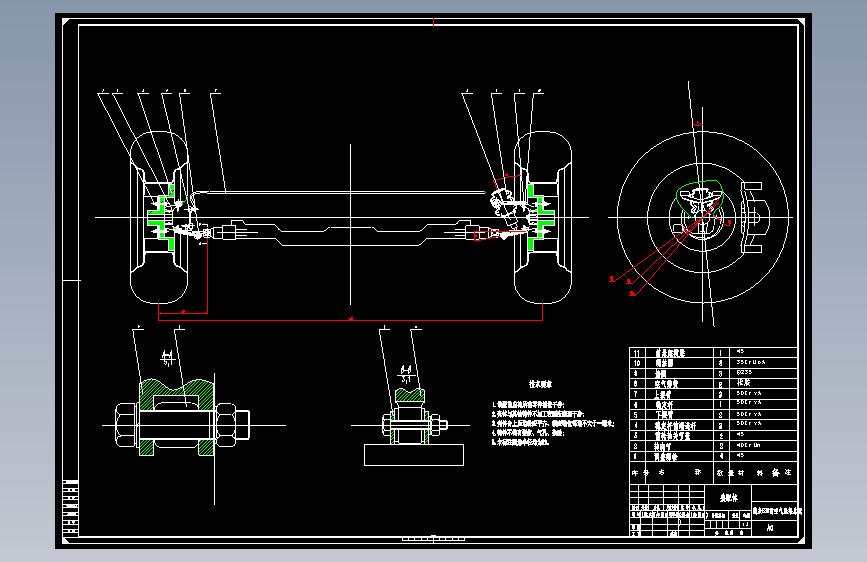The height and width of the screenshot is (562, 867).
Task: Select the green hatched bracket in left detail
Action: (177, 417)
